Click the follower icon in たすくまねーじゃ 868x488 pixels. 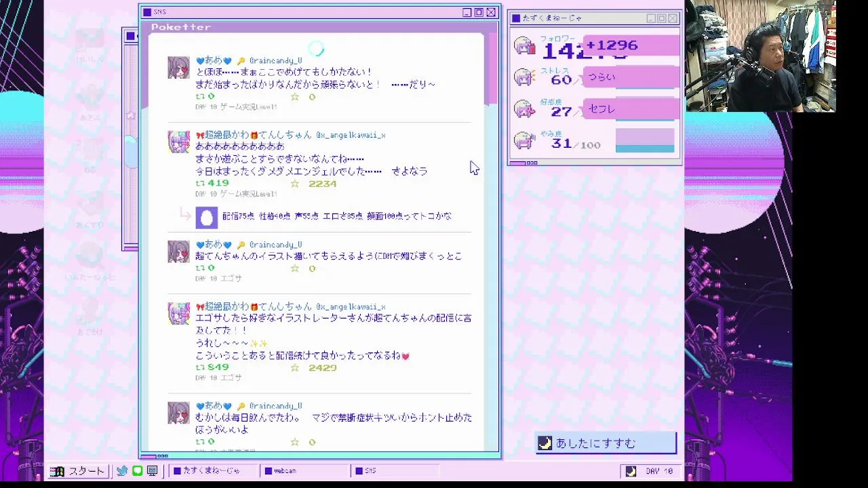[525, 46]
